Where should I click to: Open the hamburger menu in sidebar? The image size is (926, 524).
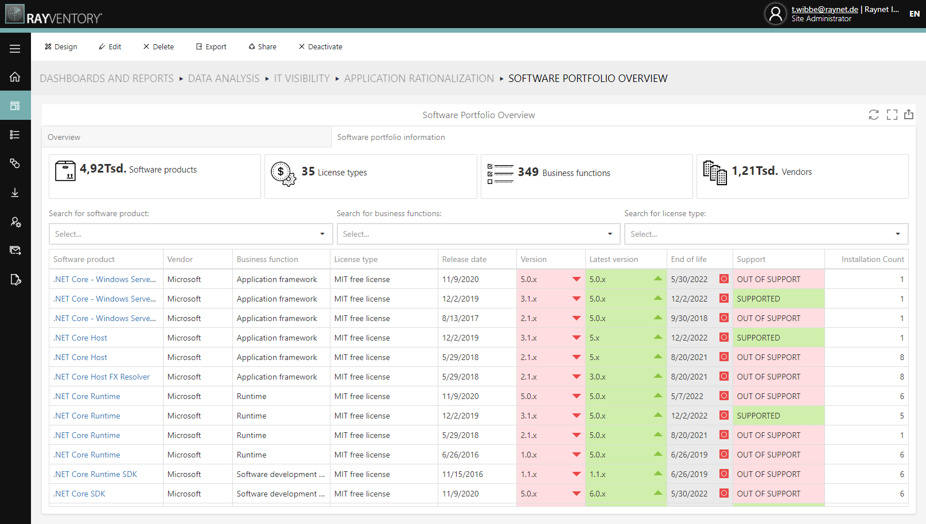coord(15,48)
